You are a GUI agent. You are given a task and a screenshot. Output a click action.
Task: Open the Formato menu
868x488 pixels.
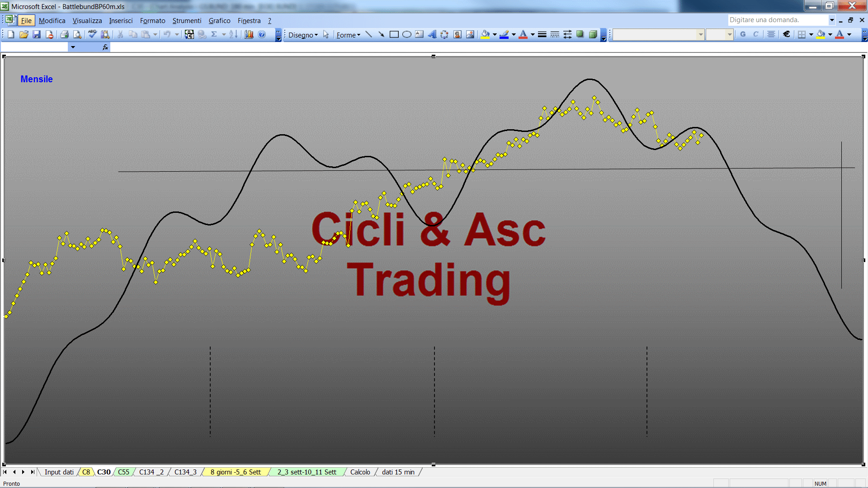152,21
